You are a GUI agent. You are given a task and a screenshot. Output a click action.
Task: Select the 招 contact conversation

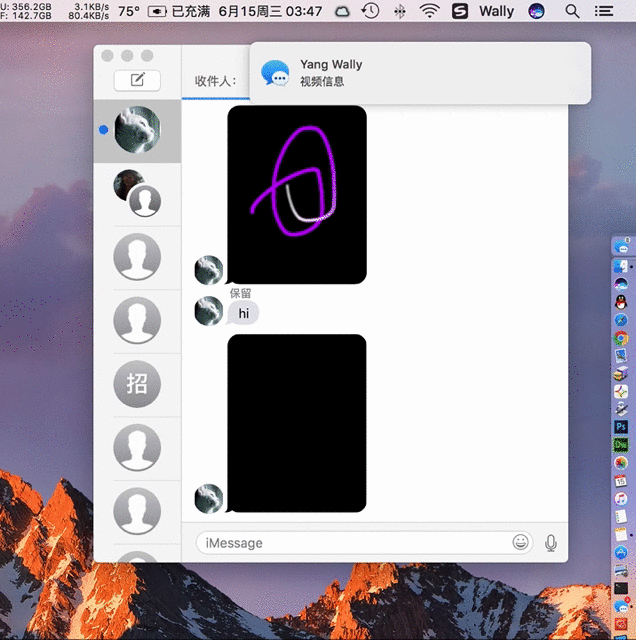[137, 384]
